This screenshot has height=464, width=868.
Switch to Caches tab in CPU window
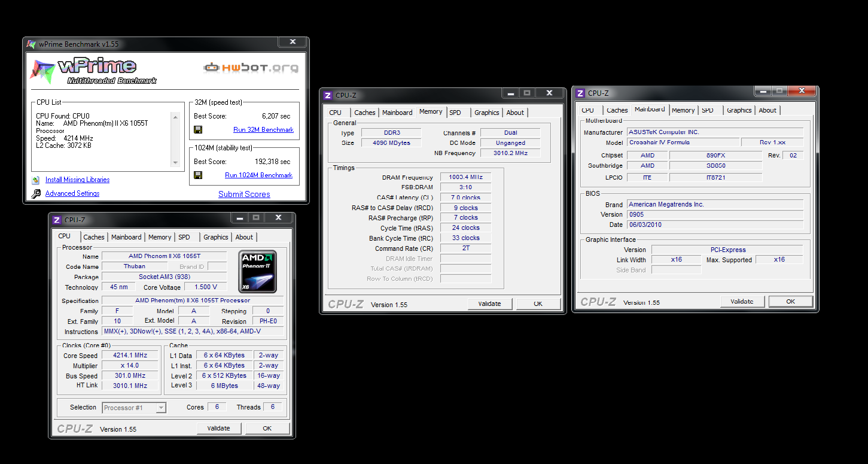[x=94, y=237]
